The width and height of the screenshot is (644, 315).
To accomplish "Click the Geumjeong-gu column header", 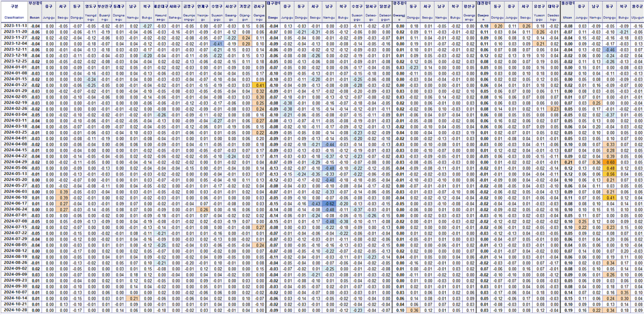I will tap(189, 18).
